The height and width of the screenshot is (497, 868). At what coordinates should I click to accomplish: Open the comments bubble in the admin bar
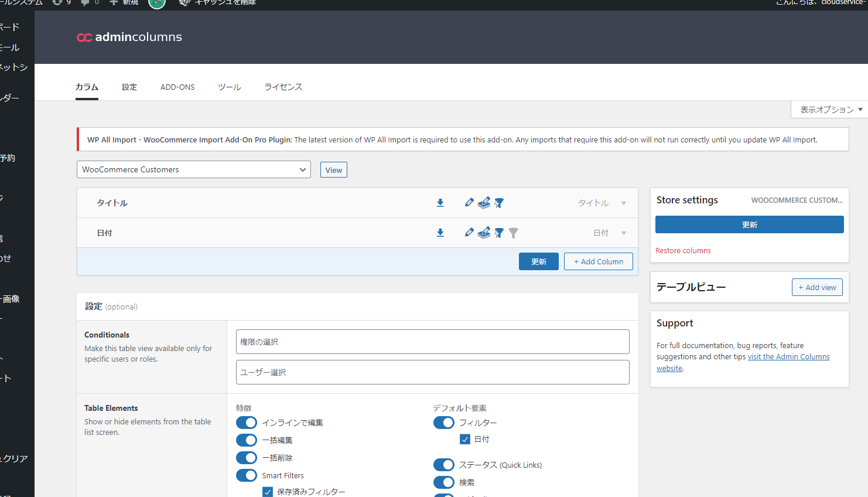coord(89,2)
